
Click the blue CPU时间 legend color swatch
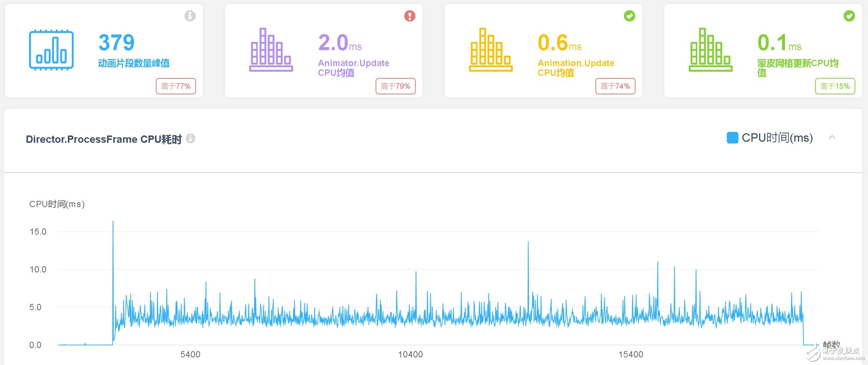pos(732,138)
